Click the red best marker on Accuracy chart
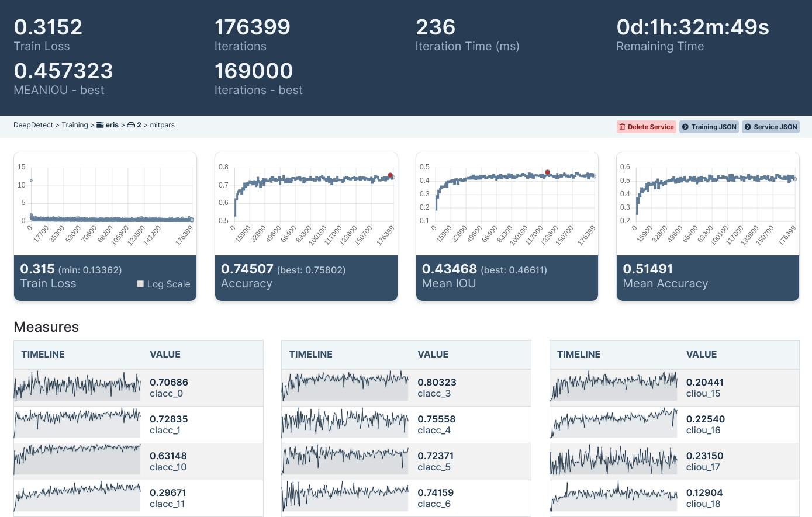Image resolution: width=812 pixels, height=517 pixels. pyautogui.click(x=391, y=175)
